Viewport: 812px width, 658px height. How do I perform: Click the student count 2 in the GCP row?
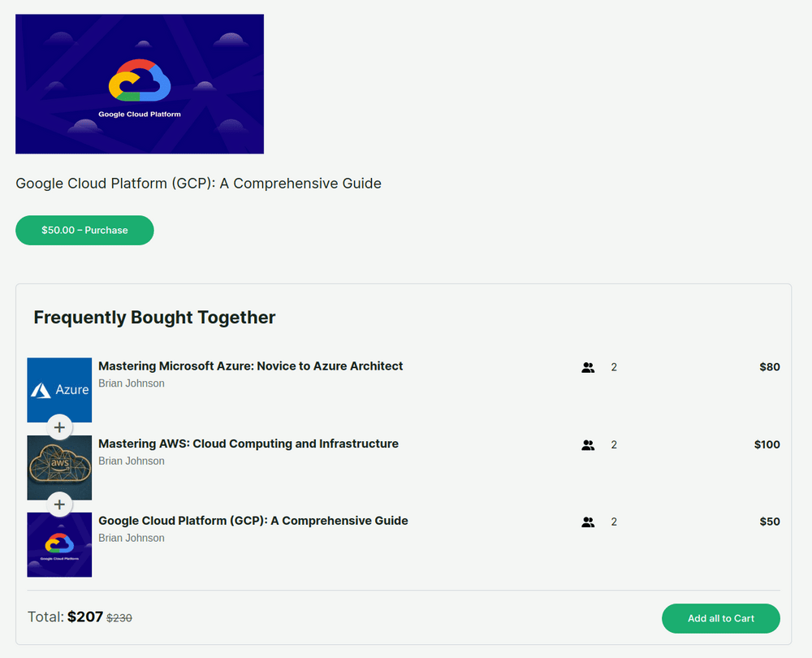pyautogui.click(x=614, y=522)
